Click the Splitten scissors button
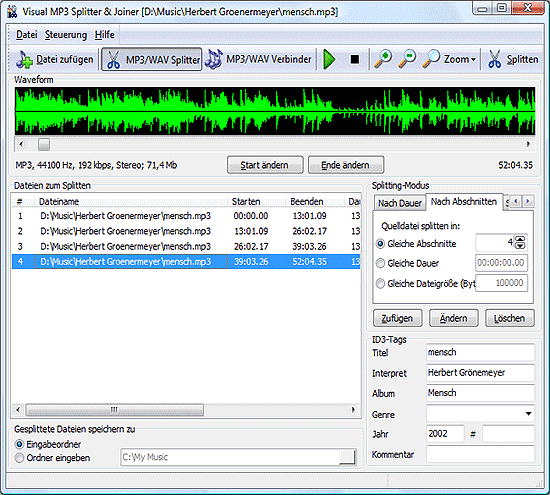 click(513, 59)
